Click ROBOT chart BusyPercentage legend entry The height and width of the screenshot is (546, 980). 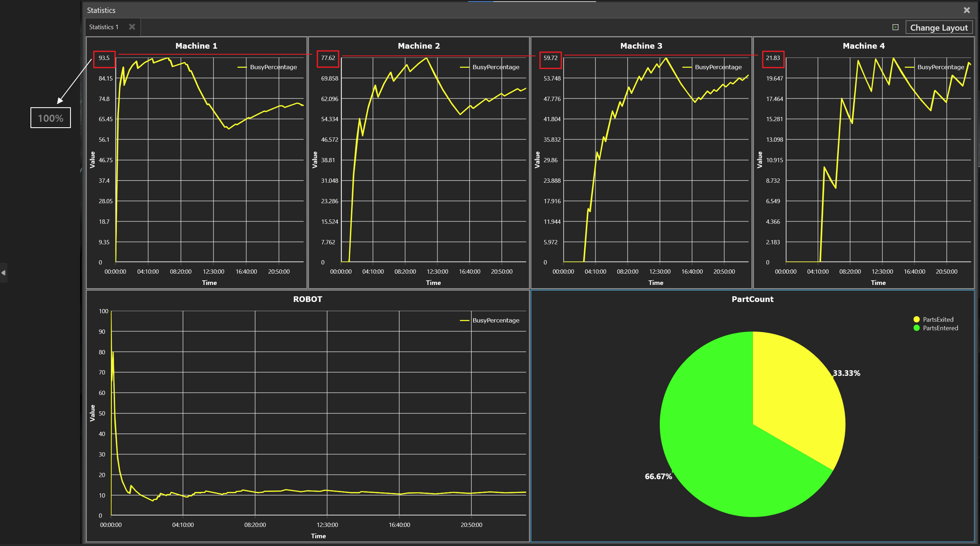(x=495, y=320)
